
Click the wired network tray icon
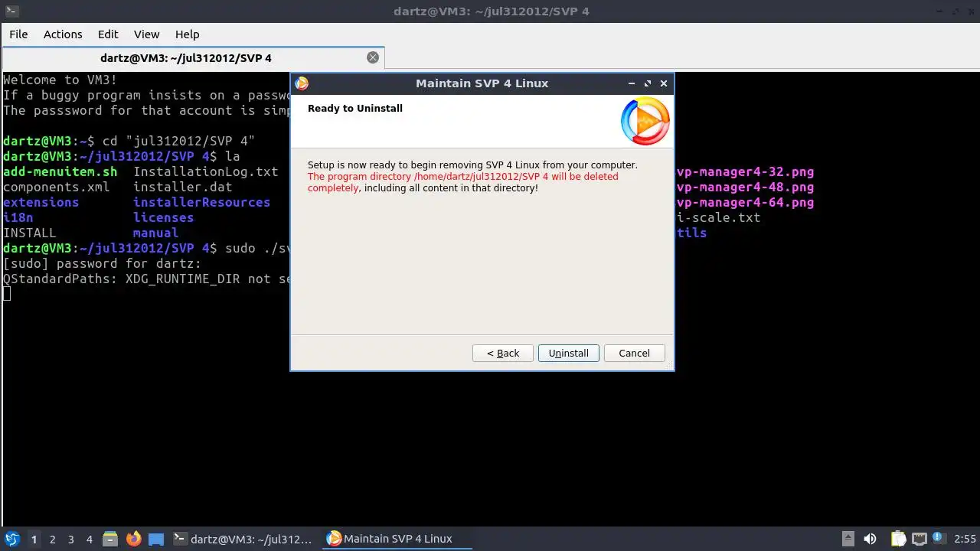coord(919,539)
